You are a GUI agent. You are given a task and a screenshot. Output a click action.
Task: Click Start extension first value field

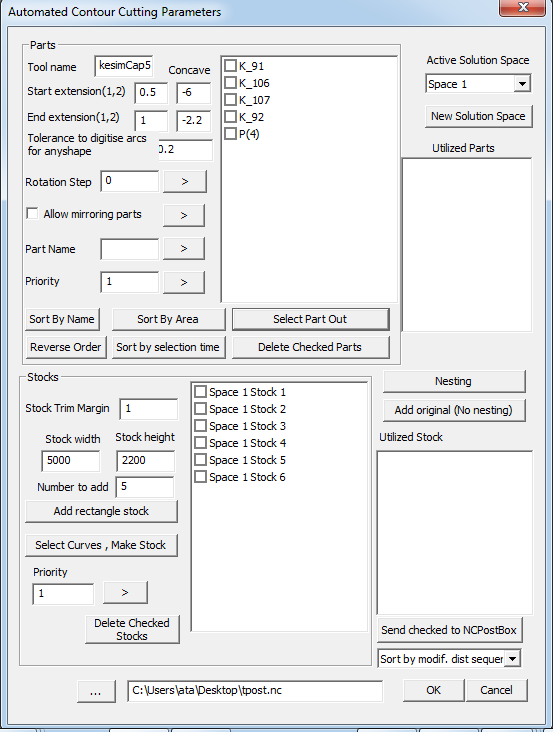151,92
